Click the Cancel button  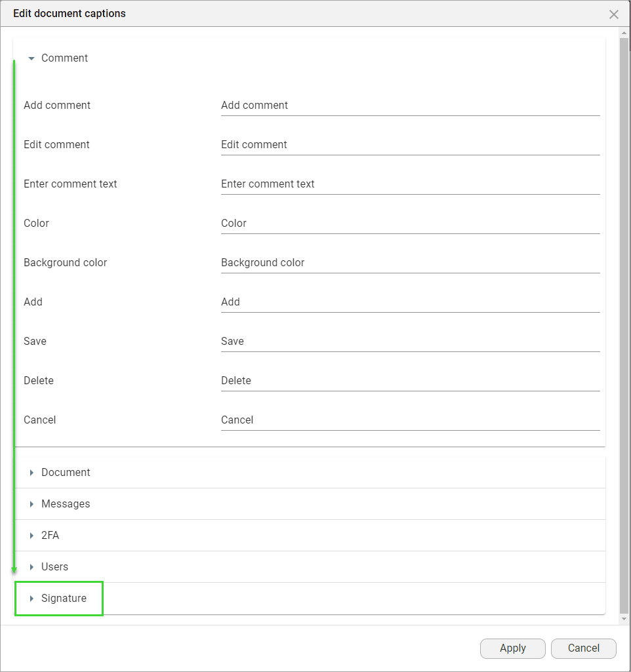583,648
